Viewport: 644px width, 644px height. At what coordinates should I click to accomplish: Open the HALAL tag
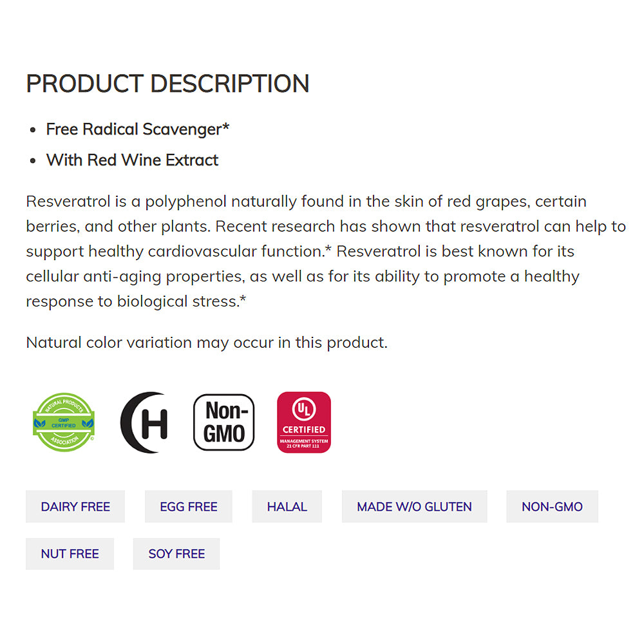click(287, 507)
